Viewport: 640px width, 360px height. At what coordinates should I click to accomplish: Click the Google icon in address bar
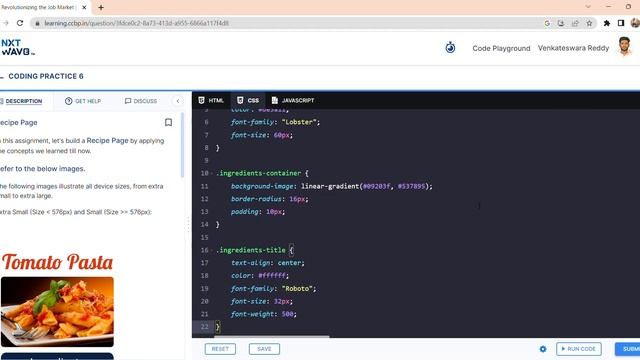coord(547,23)
